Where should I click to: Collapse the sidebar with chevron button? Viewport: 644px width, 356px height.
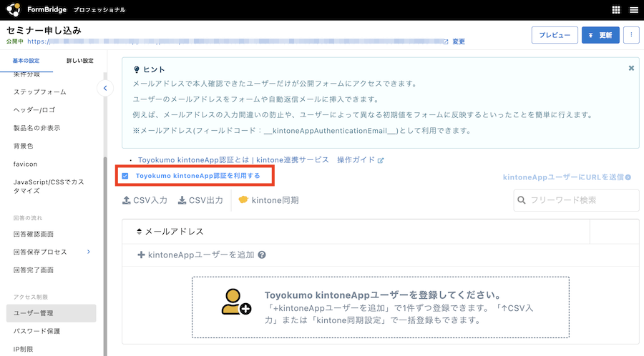105,88
